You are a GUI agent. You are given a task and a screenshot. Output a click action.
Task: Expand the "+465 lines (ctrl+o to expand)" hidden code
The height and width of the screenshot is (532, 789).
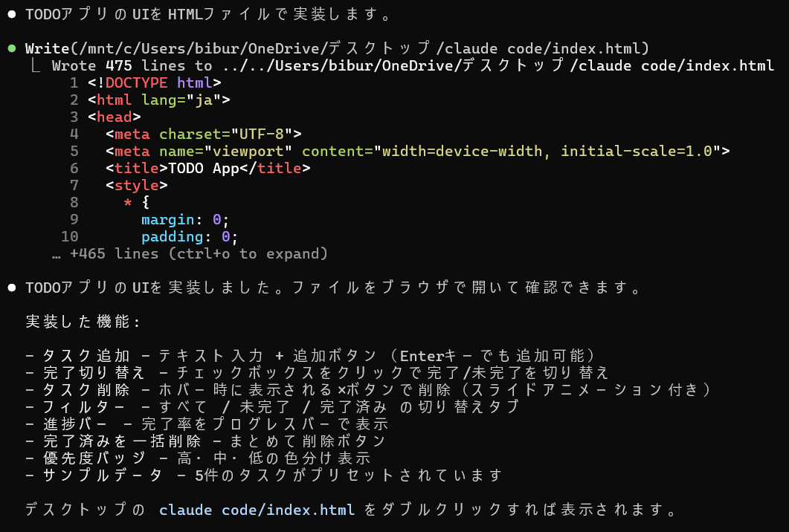(x=199, y=254)
